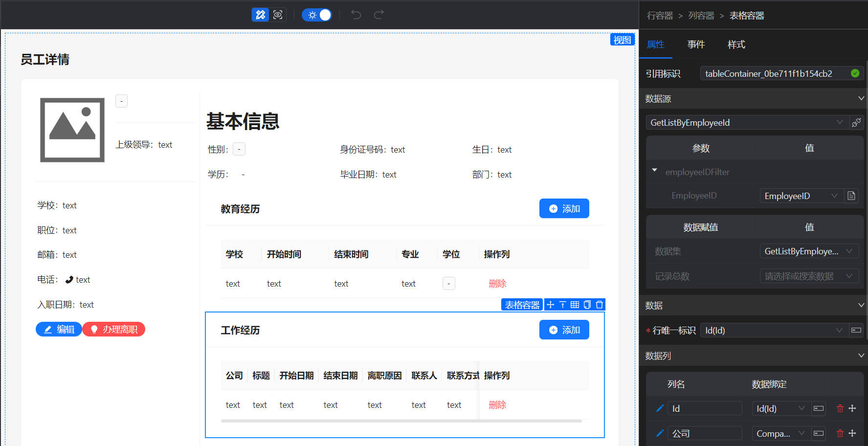
Task: Open the Compa... binding dropdown in 公司 row
Action: [x=781, y=433]
